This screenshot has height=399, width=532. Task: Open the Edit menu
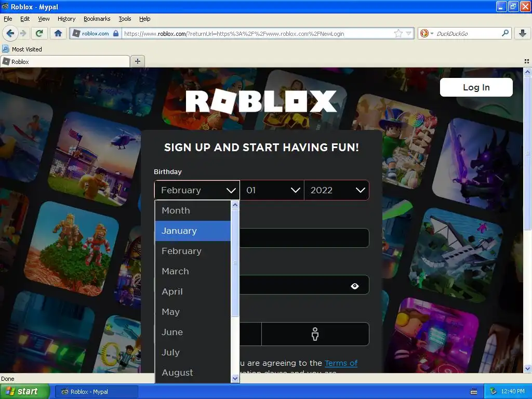tap(25, 19)
